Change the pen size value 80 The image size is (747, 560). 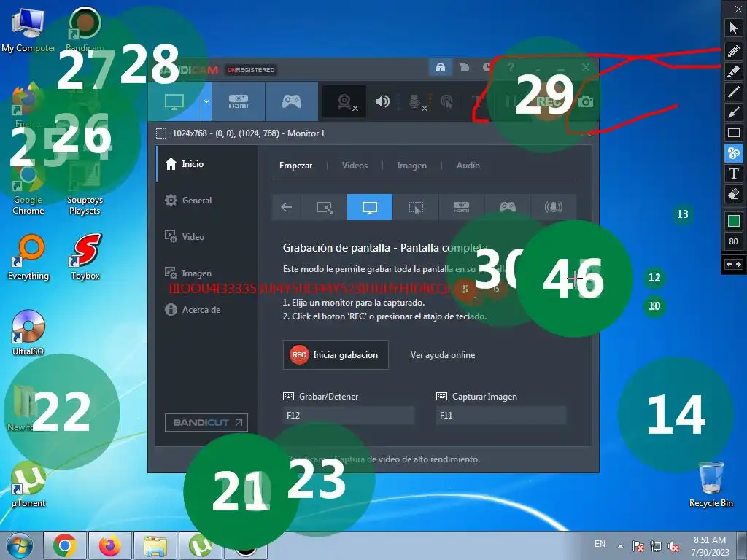tap(733, 241)
